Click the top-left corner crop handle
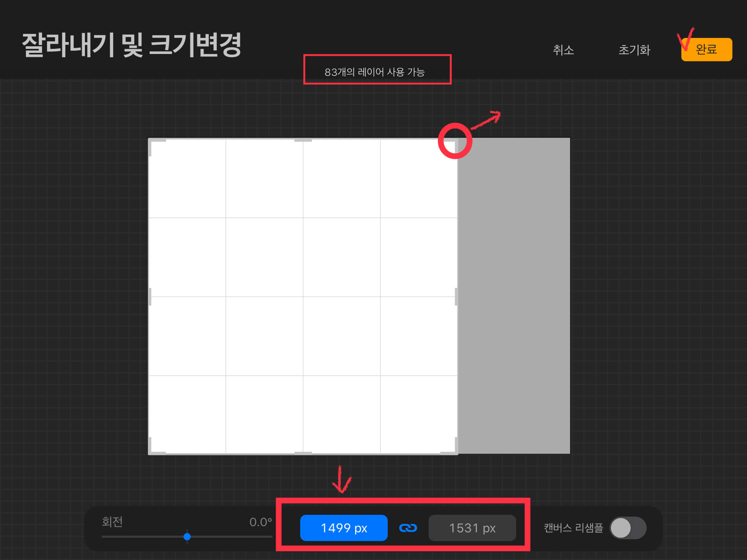The image size is (747, 560). tap(151, 141)
